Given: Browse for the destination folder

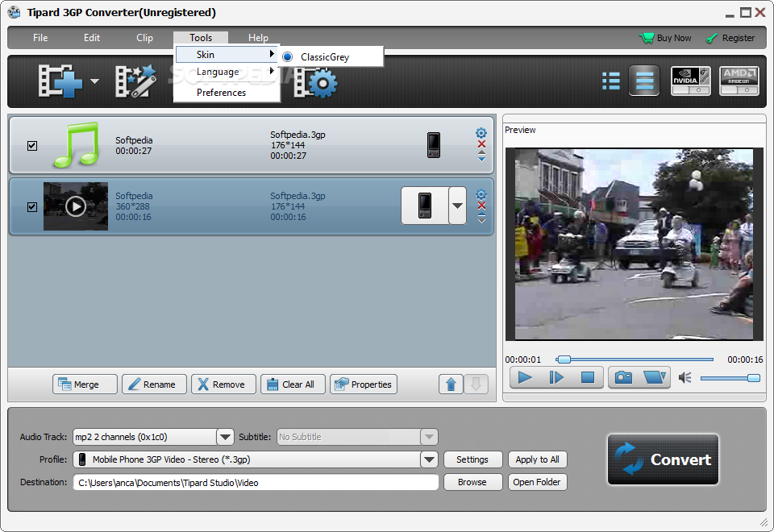Looking at the screenshot, I should [x=472, y=482].
